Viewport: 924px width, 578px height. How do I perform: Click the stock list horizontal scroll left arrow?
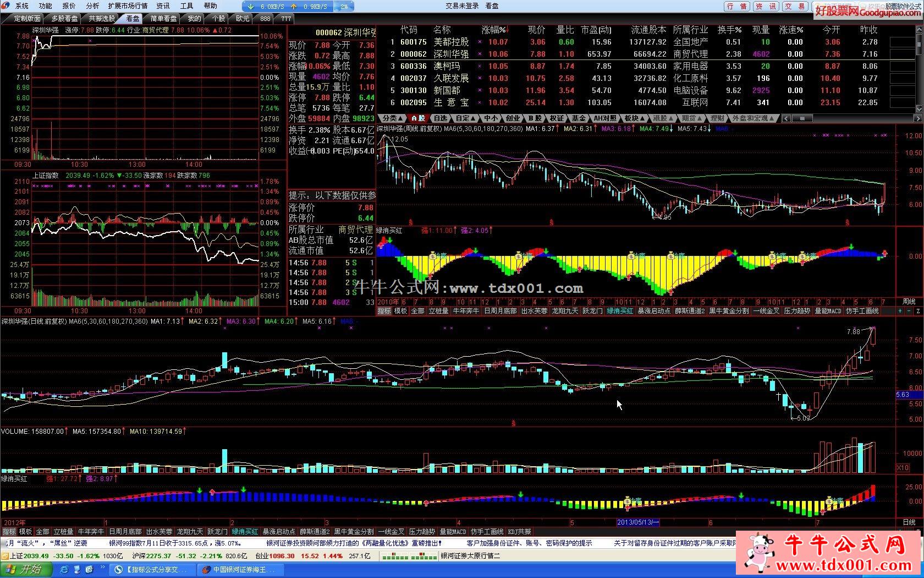(x=786, y=118)
